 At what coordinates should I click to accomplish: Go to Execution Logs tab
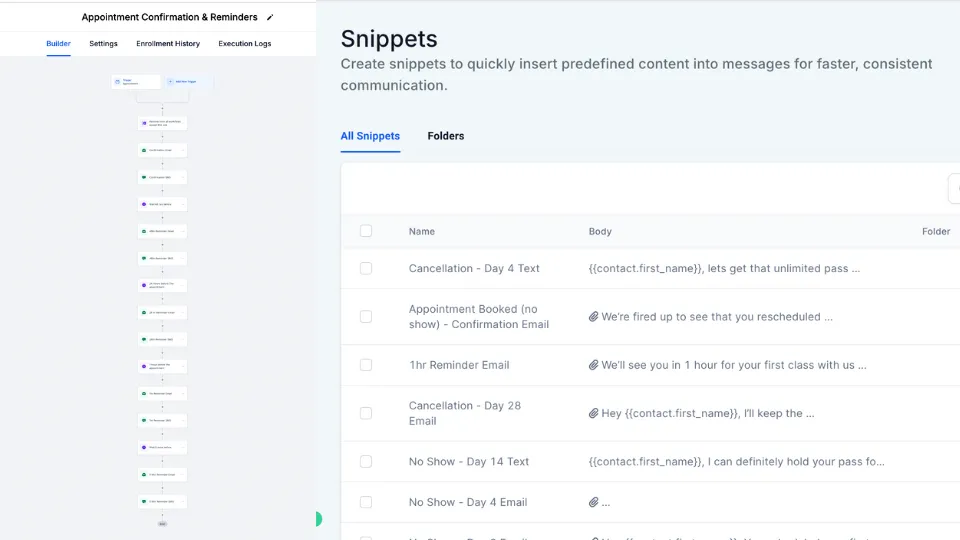click(x=244, y=43)
